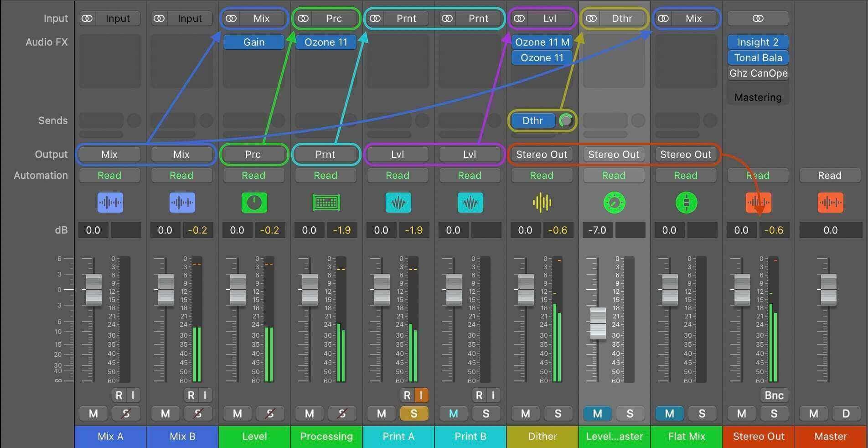Click the Master channel volume fader
The image size is (868, 448).
[828, 290]
